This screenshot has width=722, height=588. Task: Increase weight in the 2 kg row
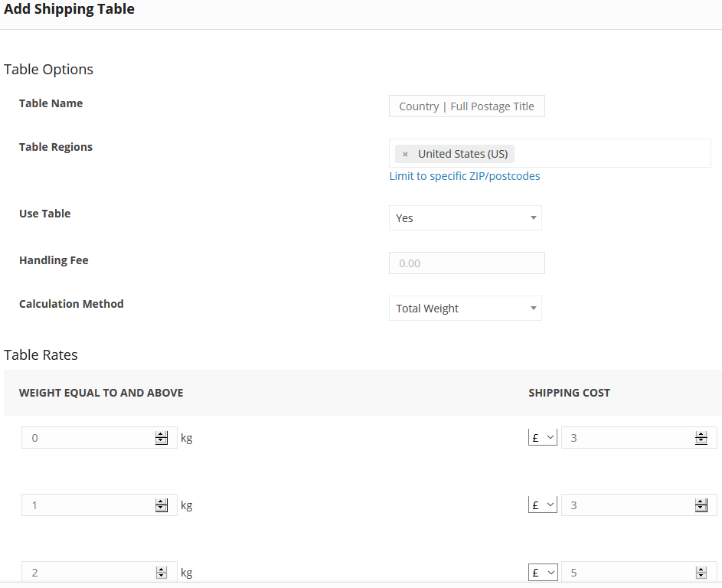(x=161, y=570)
